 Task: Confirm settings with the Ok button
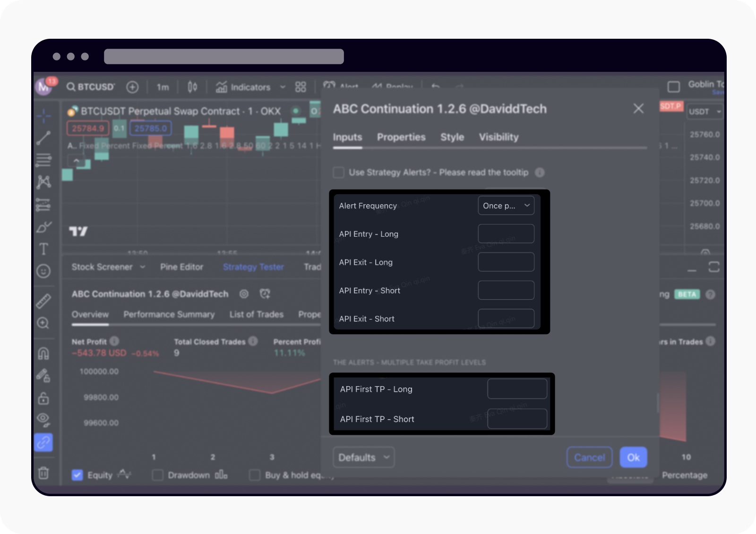[634, 457]
